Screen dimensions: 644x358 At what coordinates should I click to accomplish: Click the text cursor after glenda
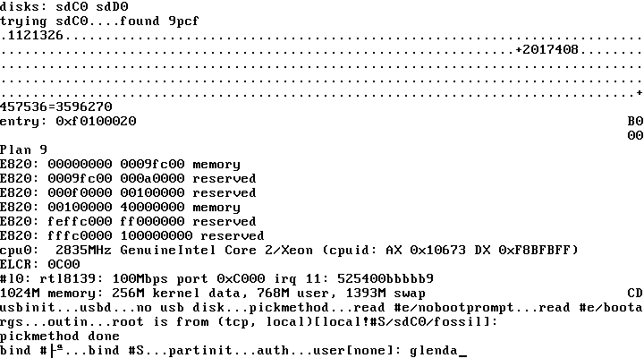tap(463, 350)
